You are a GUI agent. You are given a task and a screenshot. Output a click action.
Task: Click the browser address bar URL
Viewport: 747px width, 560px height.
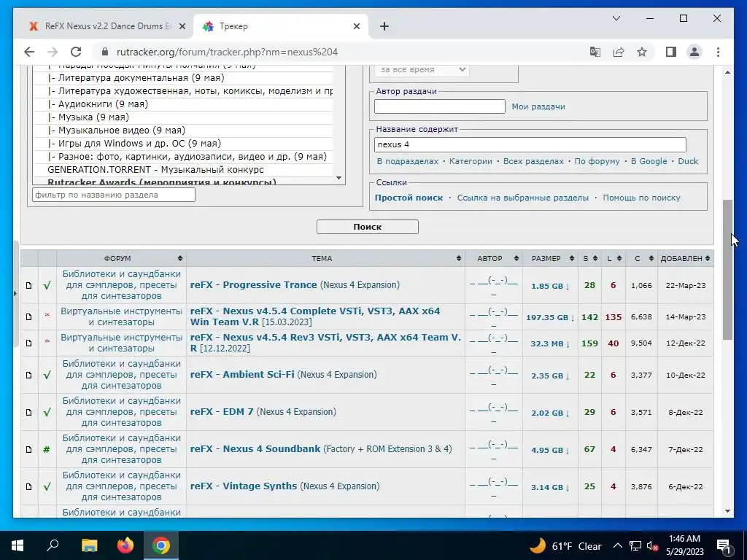pos(228,52)
